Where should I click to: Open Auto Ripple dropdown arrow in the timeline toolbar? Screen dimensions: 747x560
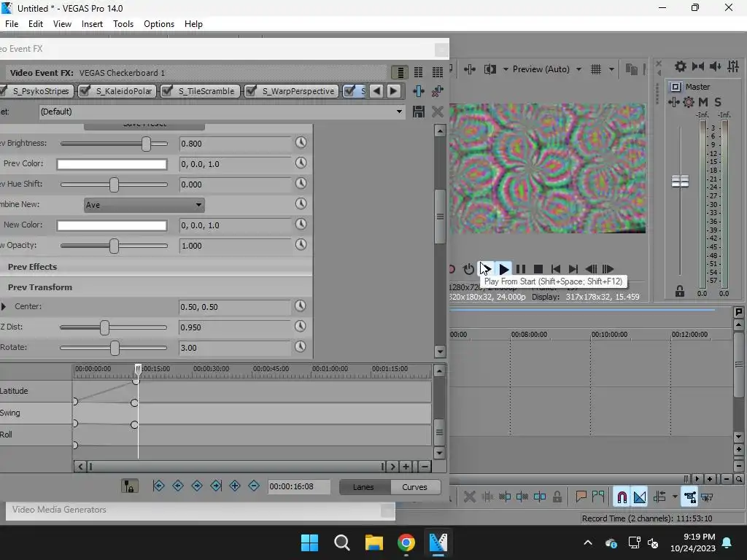(675, 497)
